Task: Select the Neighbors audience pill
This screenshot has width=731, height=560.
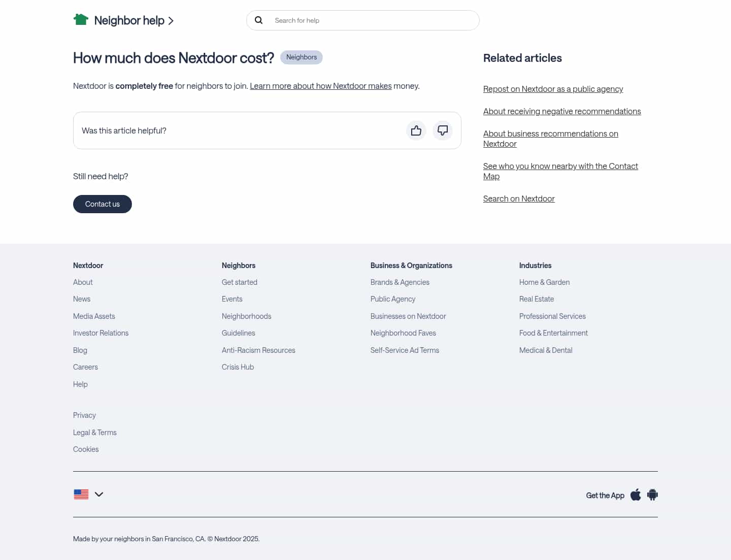Action: 301,57
